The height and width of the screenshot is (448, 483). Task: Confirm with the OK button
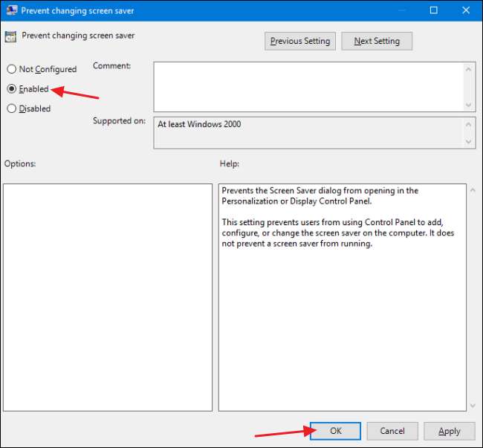pyautogui.click(x=335, y=431)
